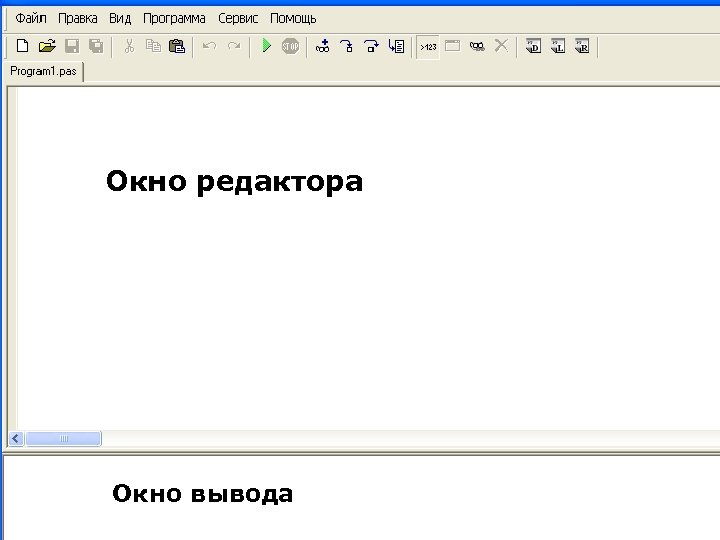Click the watch expressions glasses icon
Image resolution: width=720 pixels, height=540 pixels.
(477, 46)
